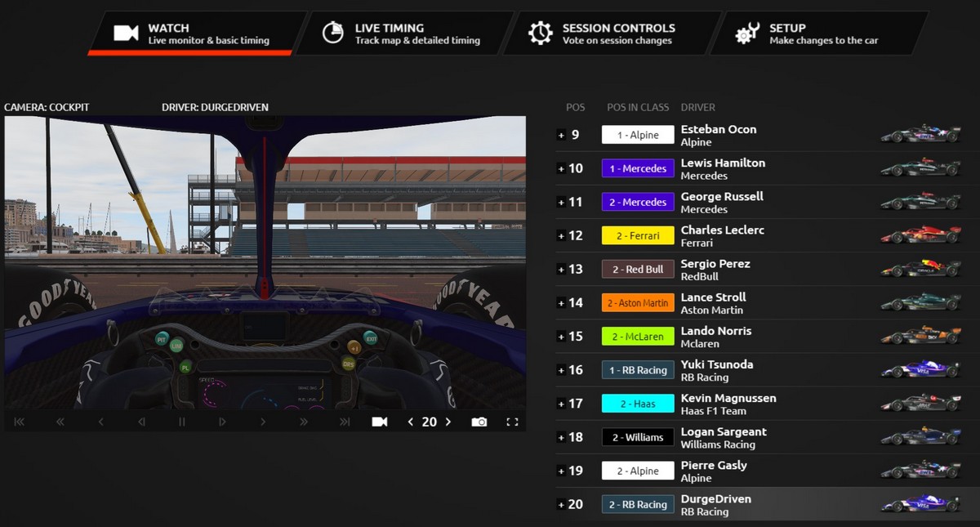Jump to the replay start

20,422
